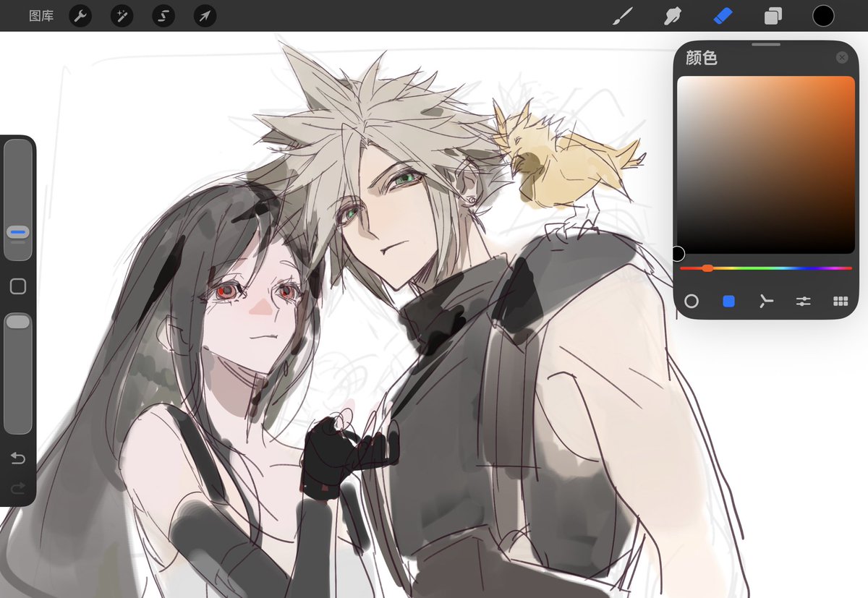Switch to the Classic color mode tab

[x=728, y=301]
